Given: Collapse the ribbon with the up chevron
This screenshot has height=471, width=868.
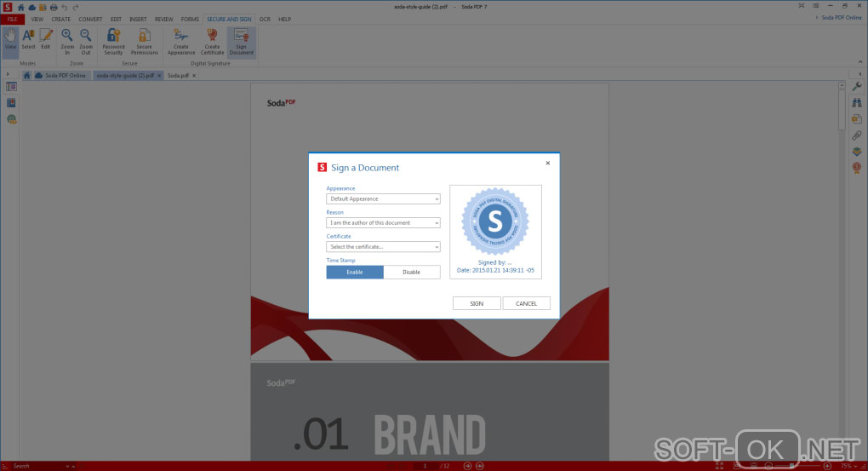Looking at the screenshot, I should (860, 61).
